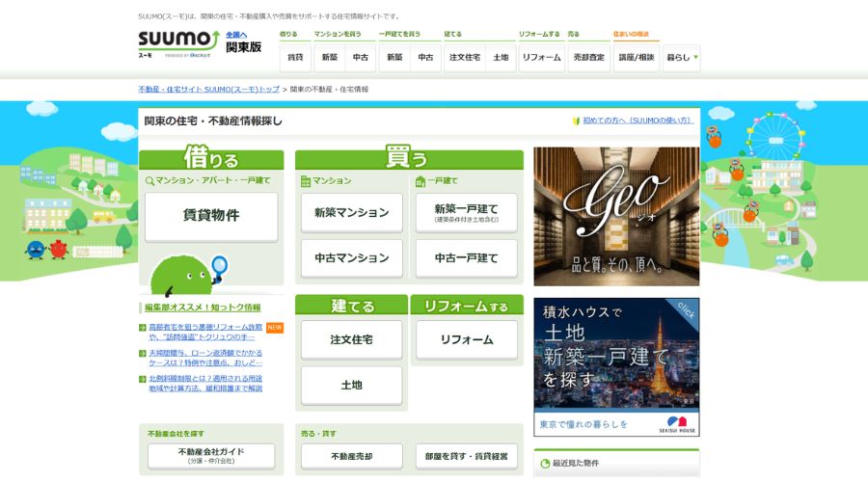Open the 高齢者宅を狙う悪徳リフォーム詐欺 article link
Image resolution: width=868 pixels, height=482 pixels.
pyautogui.click(x=205, y=332)
